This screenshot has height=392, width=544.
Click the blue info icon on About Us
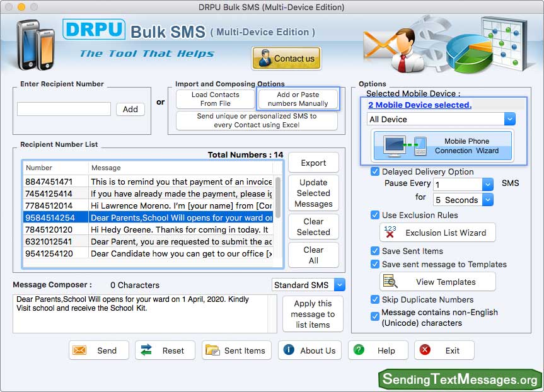coord(289,349)
